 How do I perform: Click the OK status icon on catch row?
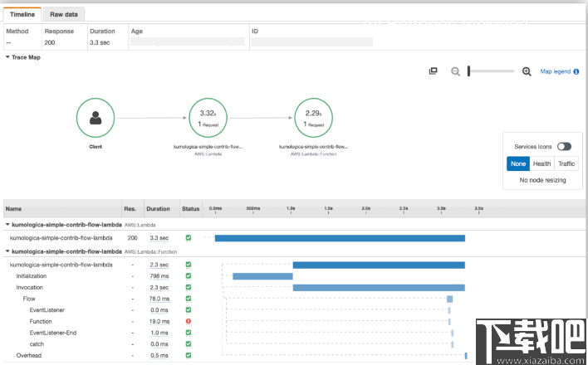(x=189, y=344)
